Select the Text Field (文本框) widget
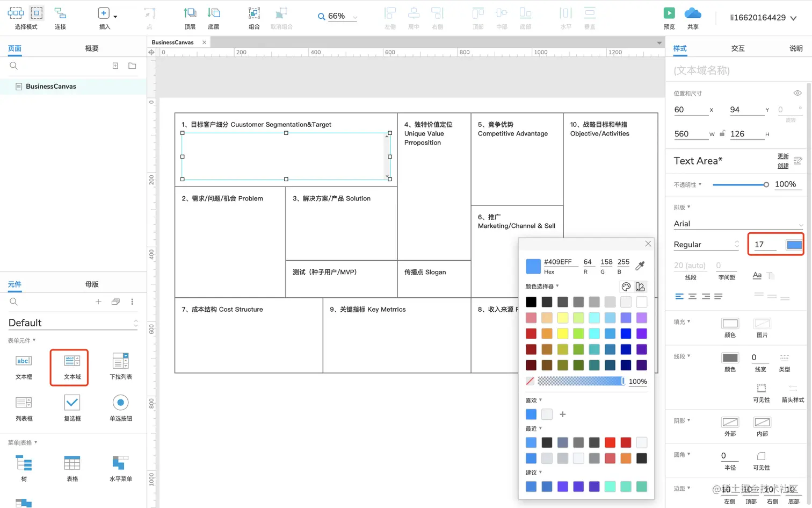 (x=24, y=367)
